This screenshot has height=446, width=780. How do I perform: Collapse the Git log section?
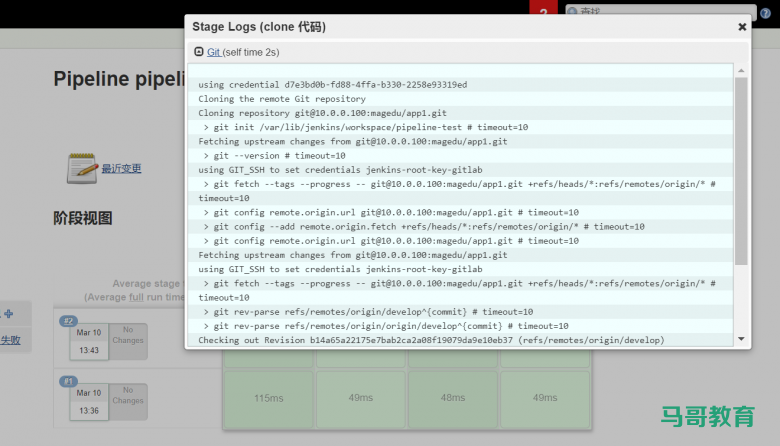tap(199, 51)
